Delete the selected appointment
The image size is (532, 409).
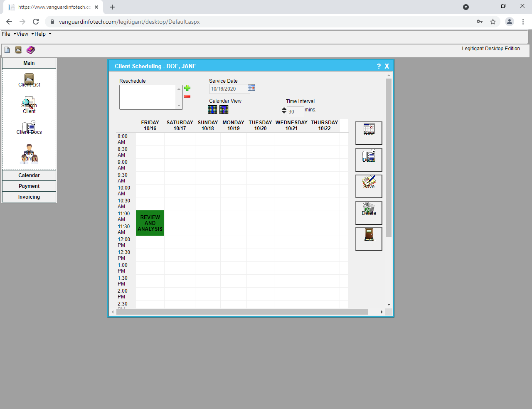[368, 212]
